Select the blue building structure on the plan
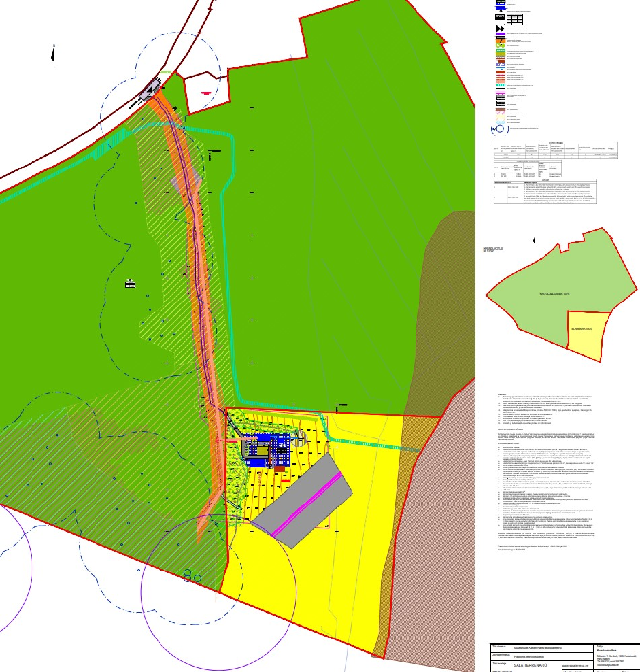This screenshot has height=672, width=640. click(264, 450)
